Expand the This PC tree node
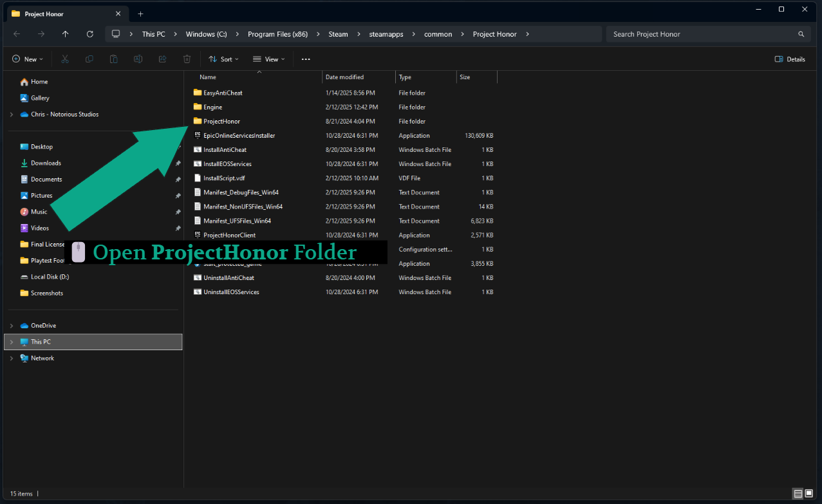This screenshot has width=822, height=504. pyautogui.click(x=12, y=342)
